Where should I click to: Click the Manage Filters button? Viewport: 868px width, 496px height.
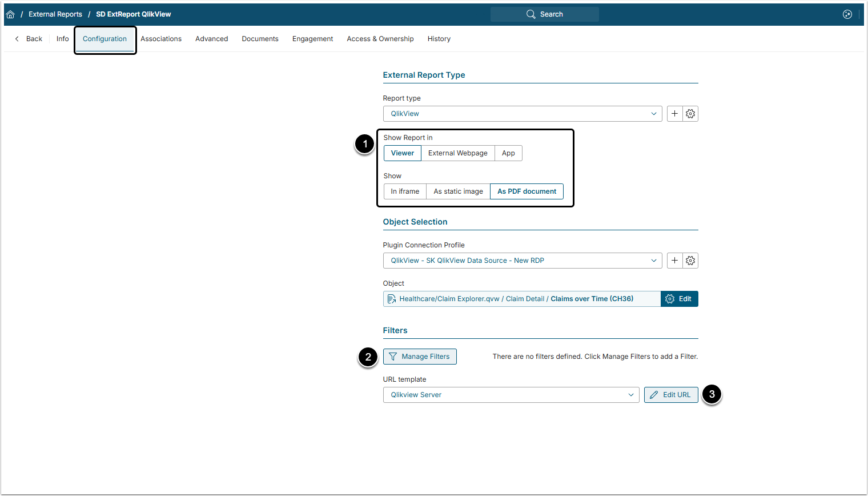coord(420,357)
